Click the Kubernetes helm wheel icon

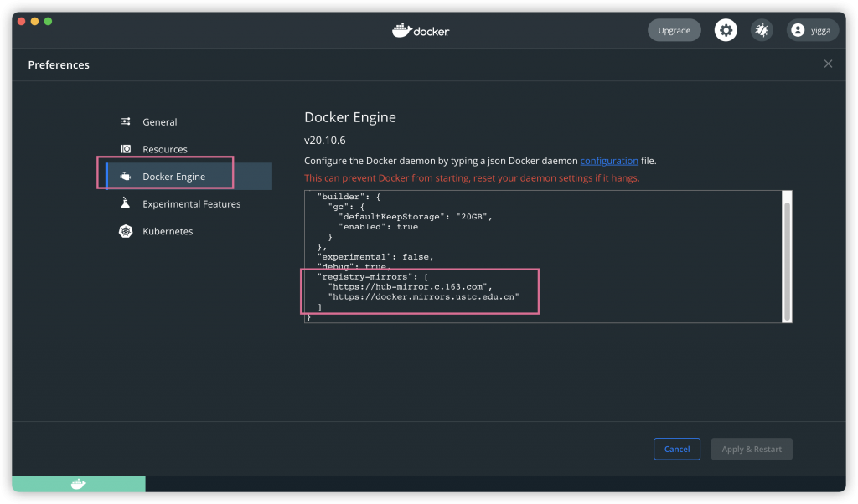click(x=126, y=231)
